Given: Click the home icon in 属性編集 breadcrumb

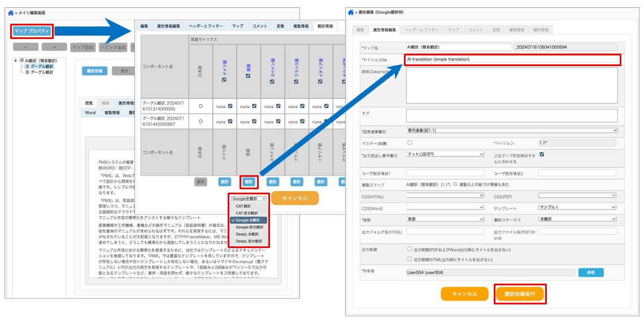Looking at the screenshot, I should [351, 12].
